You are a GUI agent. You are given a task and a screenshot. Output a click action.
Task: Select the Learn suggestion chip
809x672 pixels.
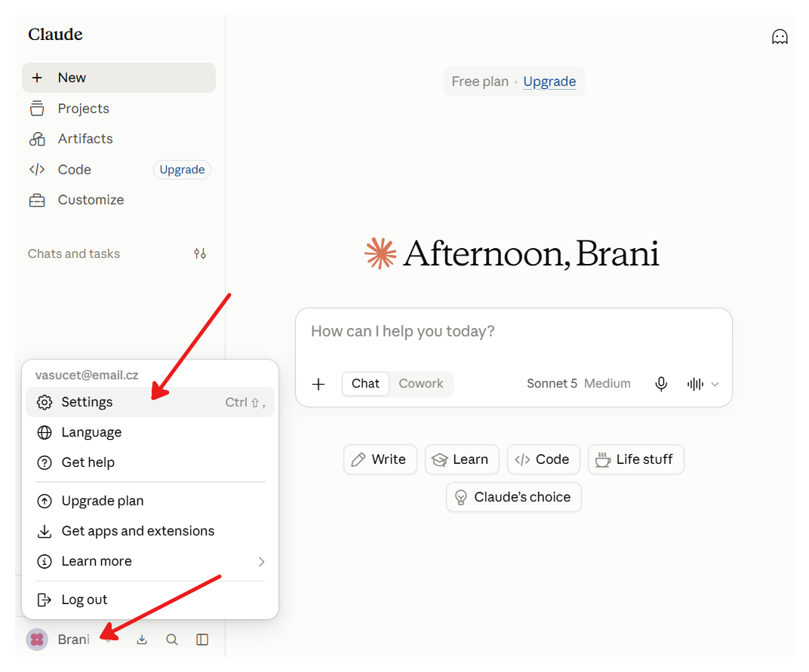[x=462, y=459]
